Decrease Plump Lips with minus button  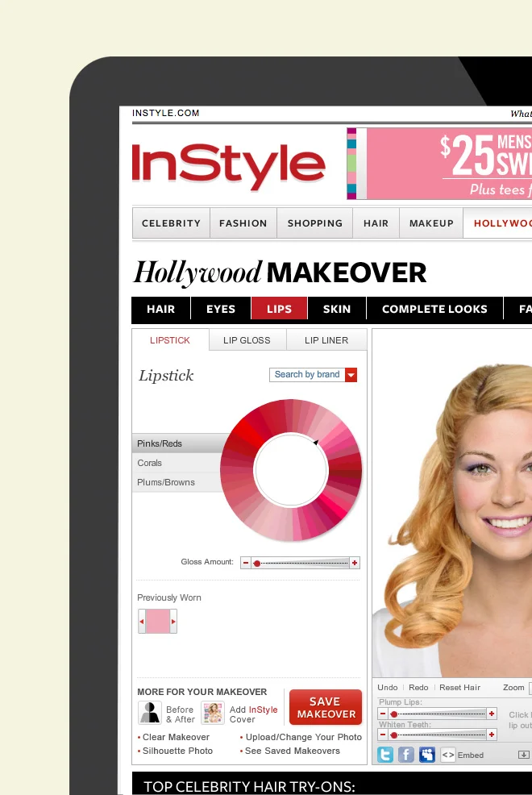point(383,714)
